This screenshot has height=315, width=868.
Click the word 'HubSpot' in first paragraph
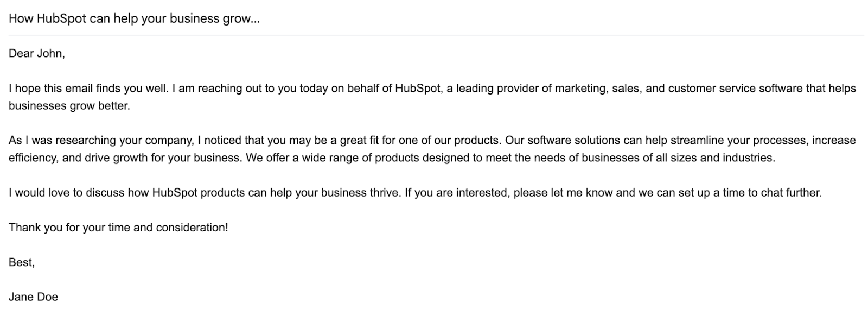click(418, 88)
